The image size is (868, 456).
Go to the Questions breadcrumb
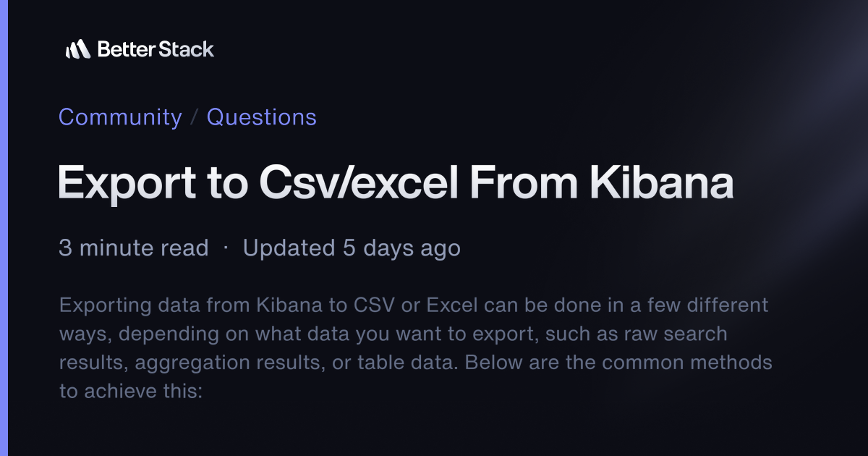[x=262, y=117]
